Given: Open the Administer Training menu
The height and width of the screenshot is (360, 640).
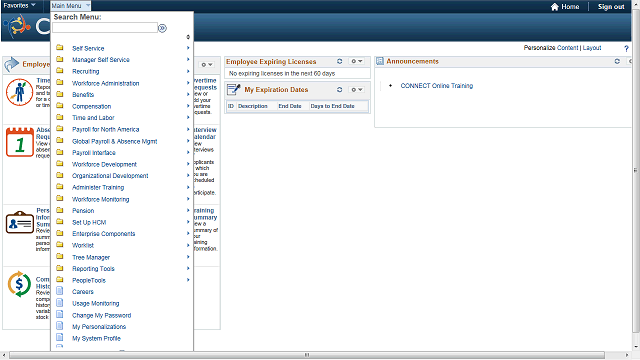Looking at the screenshot, I should pos(98,187).
